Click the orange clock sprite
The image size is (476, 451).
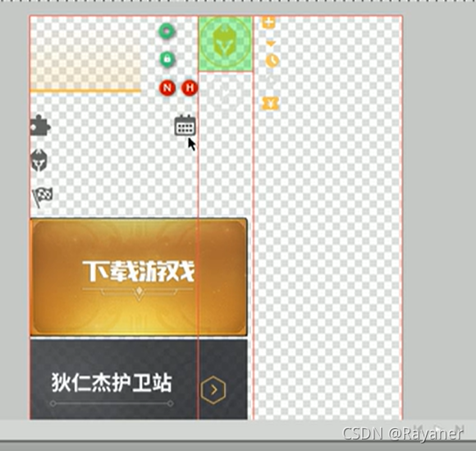272,61
